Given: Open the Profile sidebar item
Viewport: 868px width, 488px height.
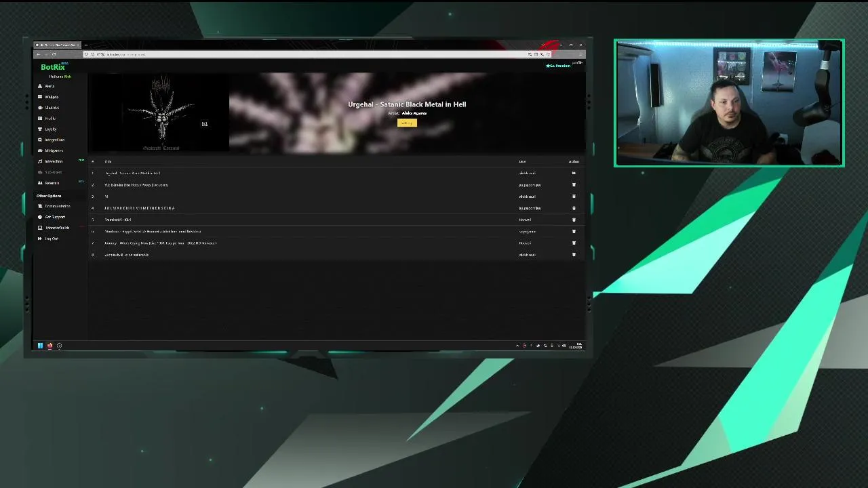Looking at the screenshot, I should tap(50, 119).
